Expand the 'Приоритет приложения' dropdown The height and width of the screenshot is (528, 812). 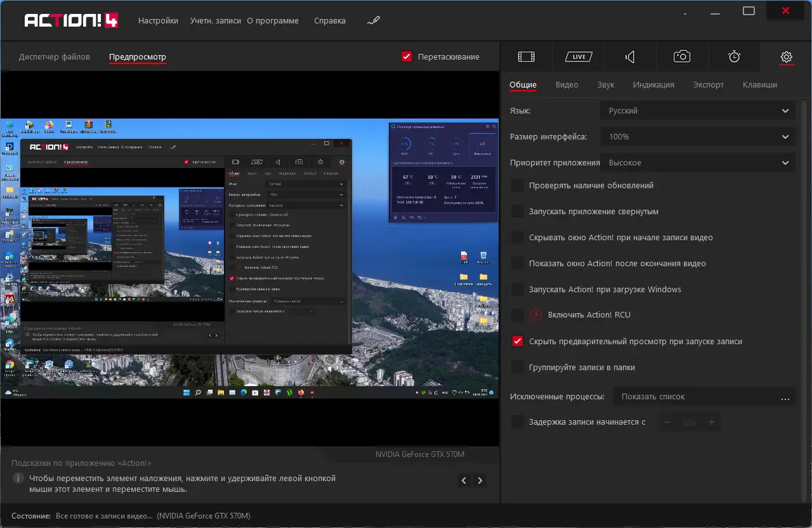click(697, 163)
